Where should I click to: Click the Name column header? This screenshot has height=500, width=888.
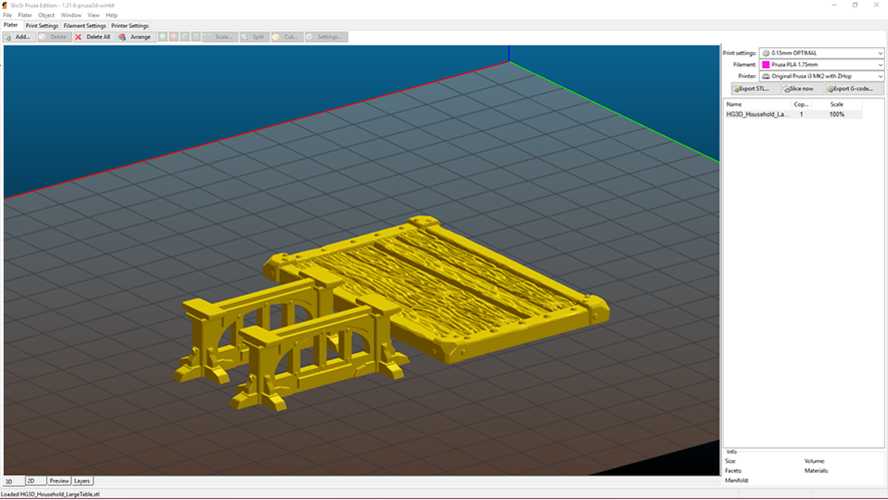757,104
